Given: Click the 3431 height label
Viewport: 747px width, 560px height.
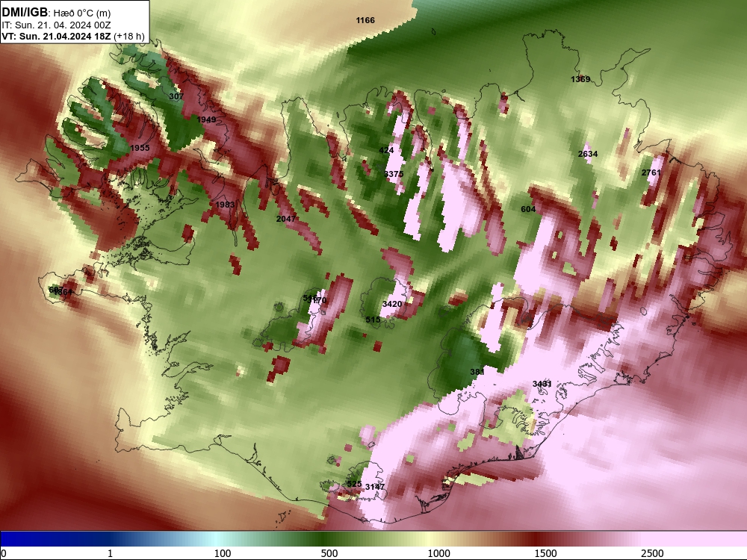Looking at the screenshot, I should tap(542, 384).
